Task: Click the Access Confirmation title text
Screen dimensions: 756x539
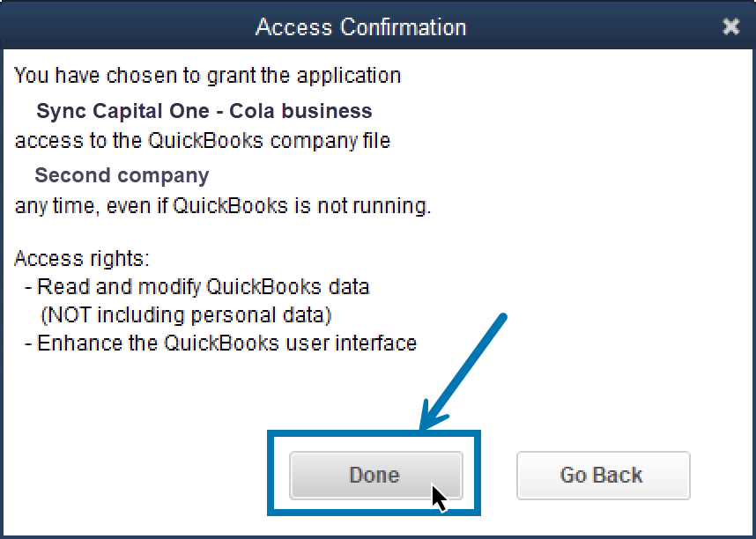Action: tap(360, 27)
